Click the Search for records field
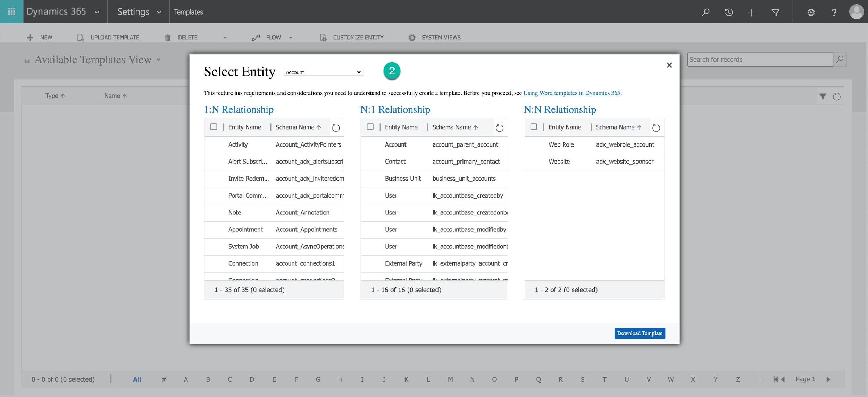868x397 pixels. [760, 60]
